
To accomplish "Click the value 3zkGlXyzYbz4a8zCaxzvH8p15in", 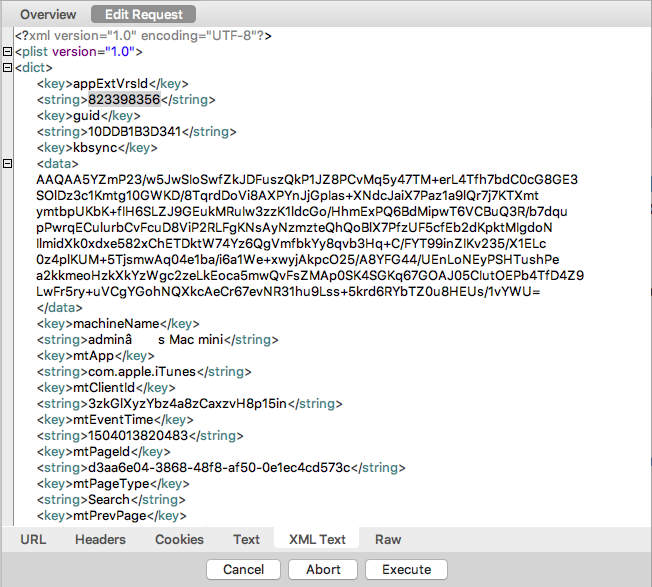I will [188, 404].
